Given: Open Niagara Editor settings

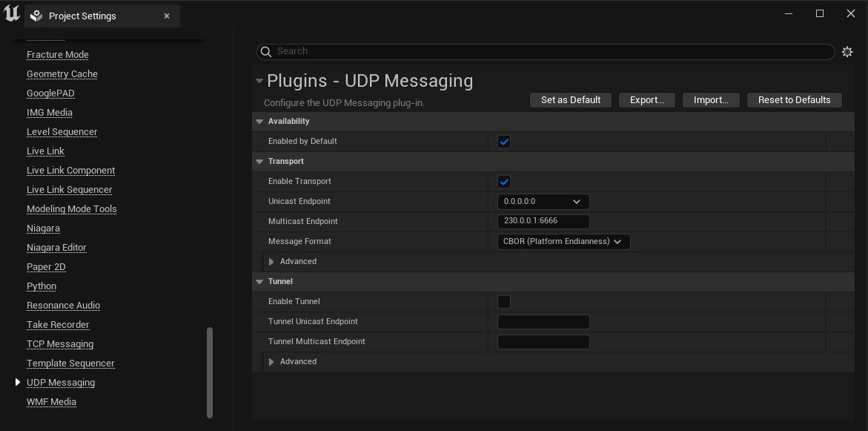Looking at the screenshot, I should pyautogui.click(x=56, y=248).
